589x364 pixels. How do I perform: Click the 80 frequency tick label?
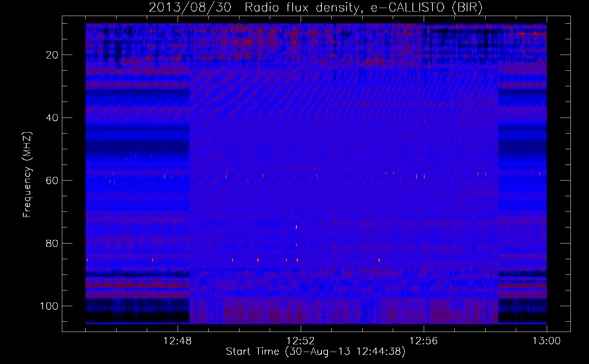coord(52,244)
